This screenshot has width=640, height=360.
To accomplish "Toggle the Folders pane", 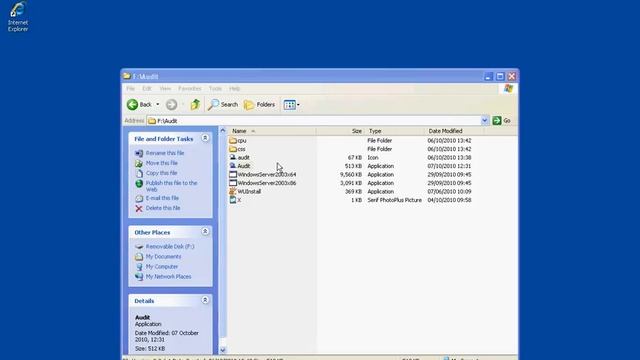I will 260,104.
